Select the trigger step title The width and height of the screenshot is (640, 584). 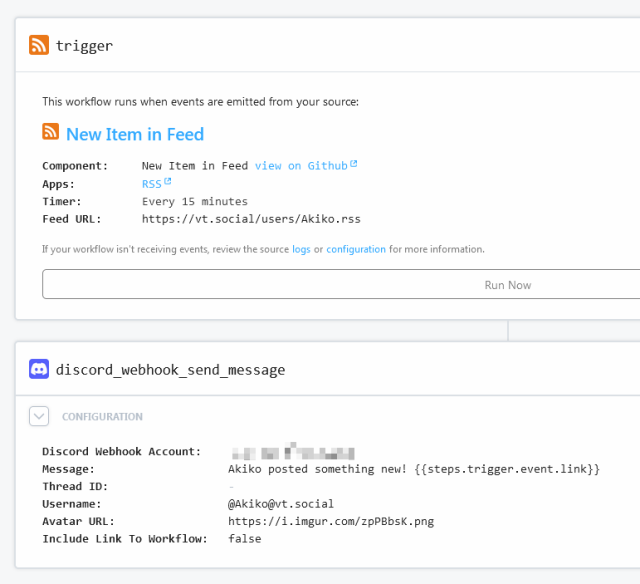[x=84, y=46]
